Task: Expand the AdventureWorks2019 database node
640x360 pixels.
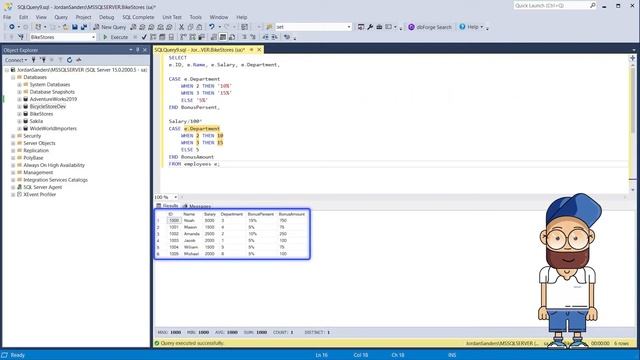Action: pyautogui.click(x=19, y=99)
